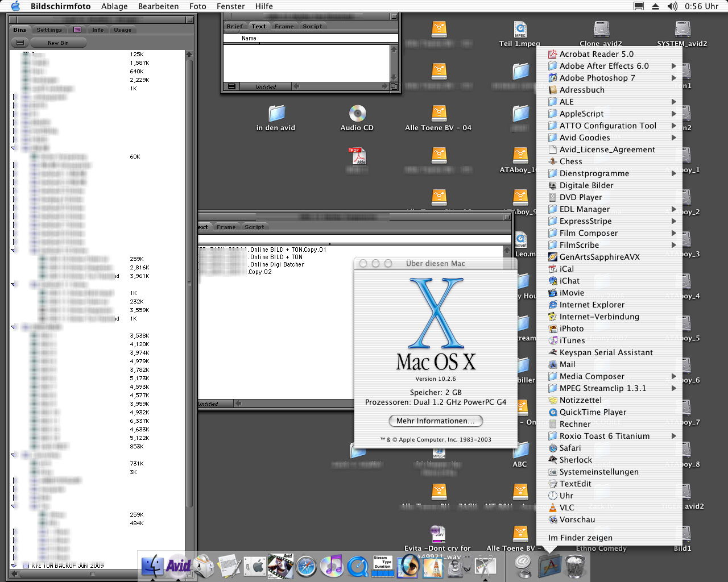This screenshot has width=728, height=582.
Task: Collapse the XYZ TON BACKUP Juni 2009 triangle
Action: [14, 566]
